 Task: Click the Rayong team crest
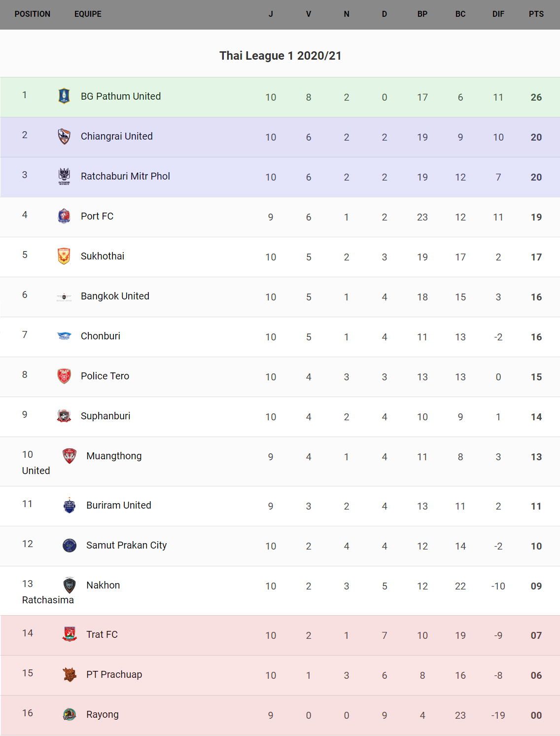(70, 714)
